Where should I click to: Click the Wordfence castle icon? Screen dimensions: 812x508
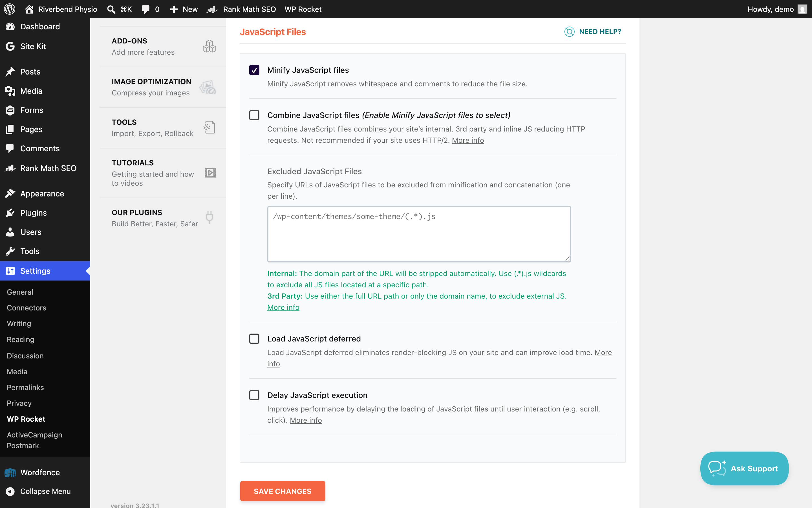pyautogui.click(x=10, y=472)
